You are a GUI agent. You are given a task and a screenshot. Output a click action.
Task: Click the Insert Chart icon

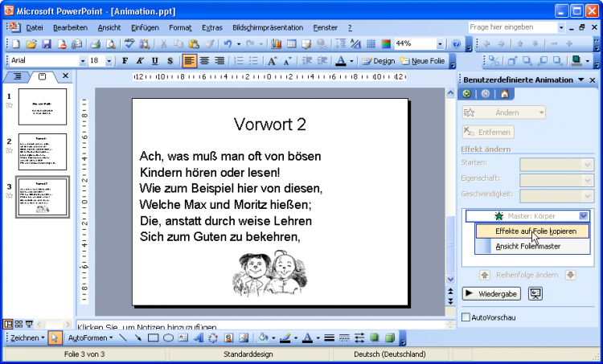point(277,44)
